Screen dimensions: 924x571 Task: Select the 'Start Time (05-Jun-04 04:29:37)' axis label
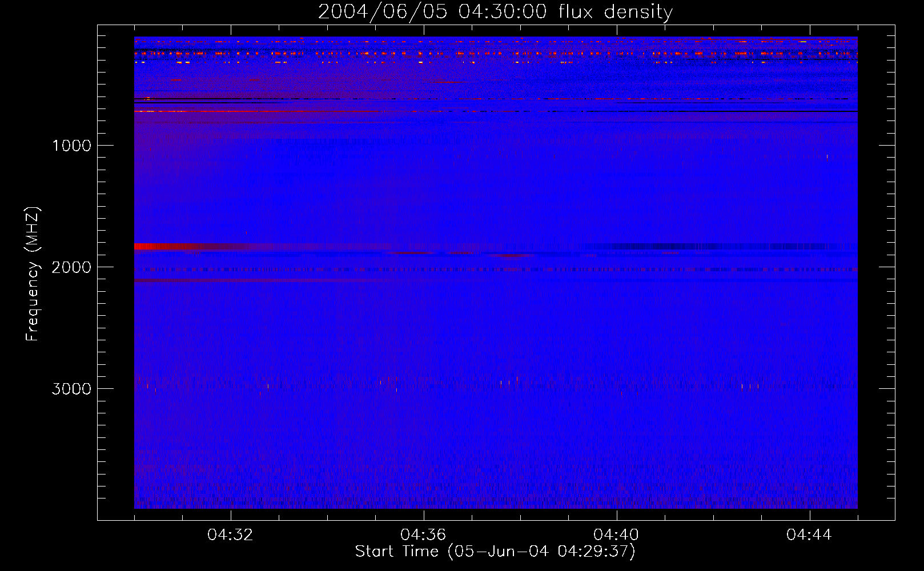coord(495,552)
